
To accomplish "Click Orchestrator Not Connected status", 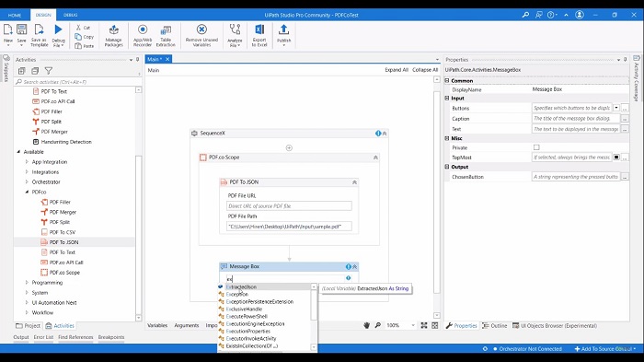I will 527,349.
